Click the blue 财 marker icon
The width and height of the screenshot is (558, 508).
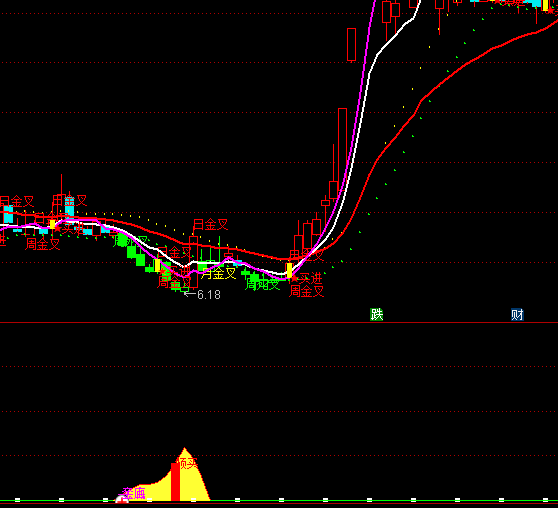(517, 315)
